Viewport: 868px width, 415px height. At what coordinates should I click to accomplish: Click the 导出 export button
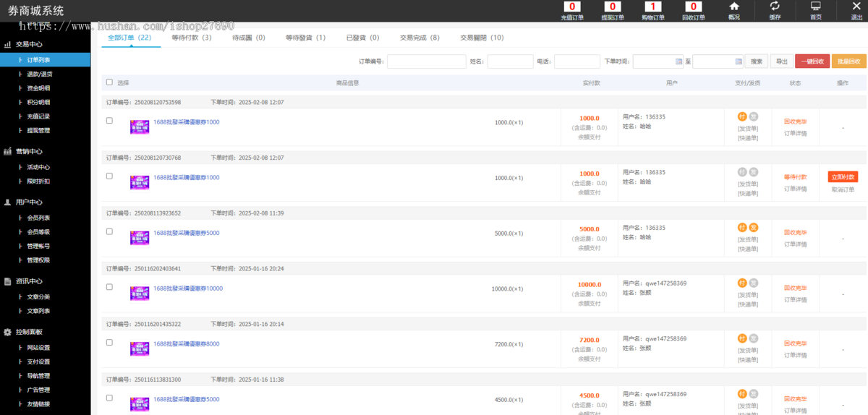point(781,61)
